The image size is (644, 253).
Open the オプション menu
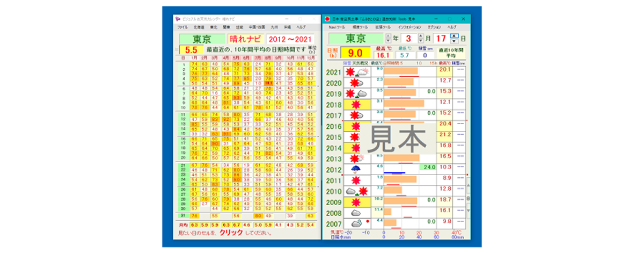click(x=434, y=27)
